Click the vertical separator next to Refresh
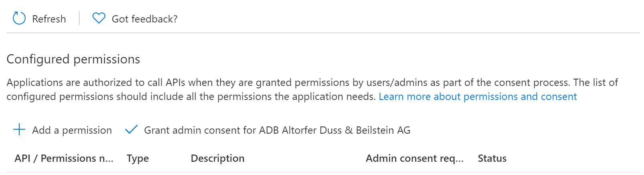The image size is (644, 175). 79,18
